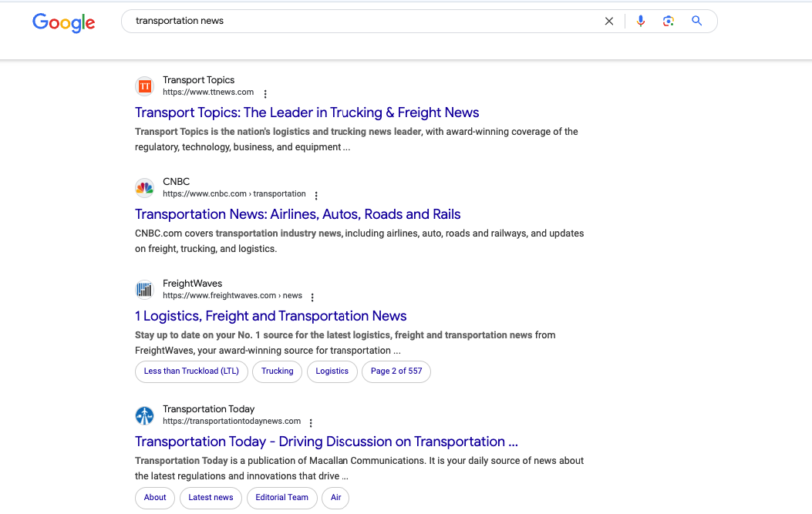Image resolution: width=812 pixels, height=514 pixels.
Task: Open the three-dot menu for Transport Topics result
Action: click(265, 92)
